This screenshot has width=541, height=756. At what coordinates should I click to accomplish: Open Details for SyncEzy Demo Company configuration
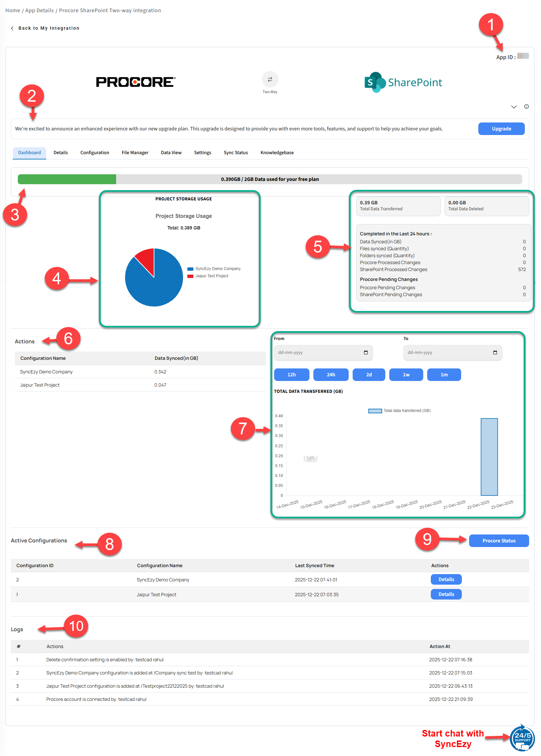pyautogui.click(x=446, y=579)
